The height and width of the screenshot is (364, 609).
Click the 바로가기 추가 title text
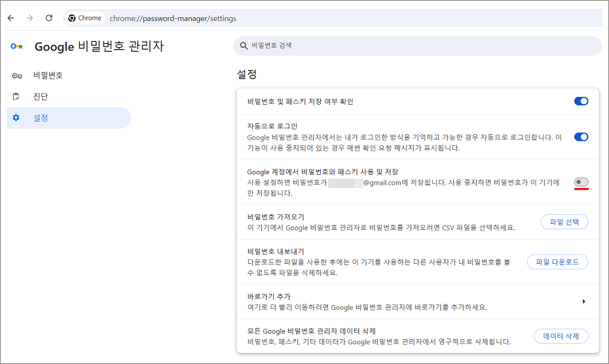(268, 297)
